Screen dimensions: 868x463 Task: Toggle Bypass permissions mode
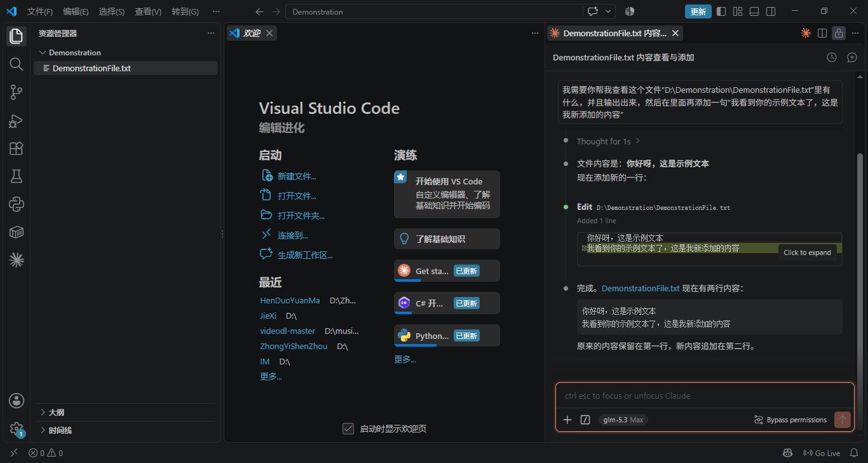coord(790,420)
